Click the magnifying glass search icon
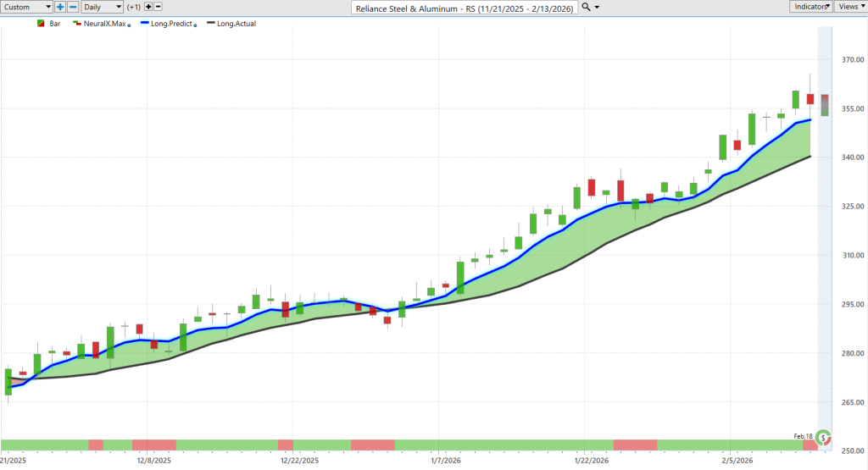Image resolution: width=868 pixels, height=470 pixels. click(587, 7)
